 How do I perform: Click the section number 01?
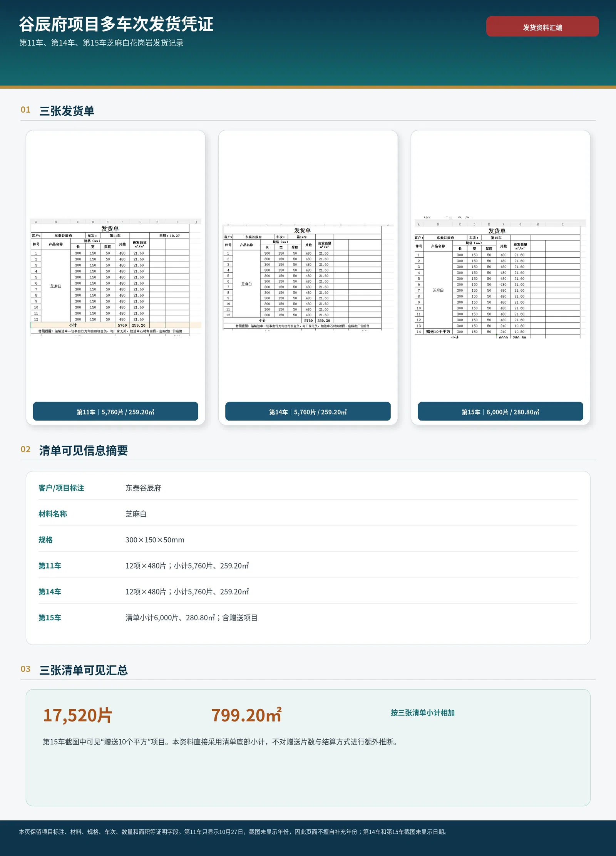point(25,110)
